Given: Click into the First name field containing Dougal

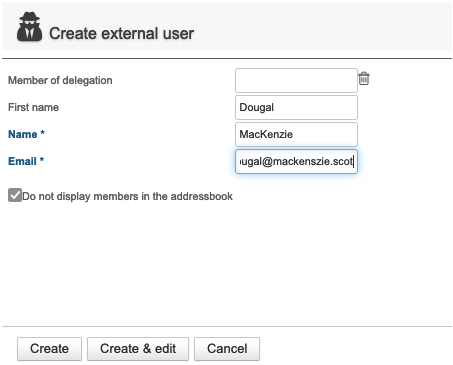Looking at the screenshot, I should click(296, 108).
